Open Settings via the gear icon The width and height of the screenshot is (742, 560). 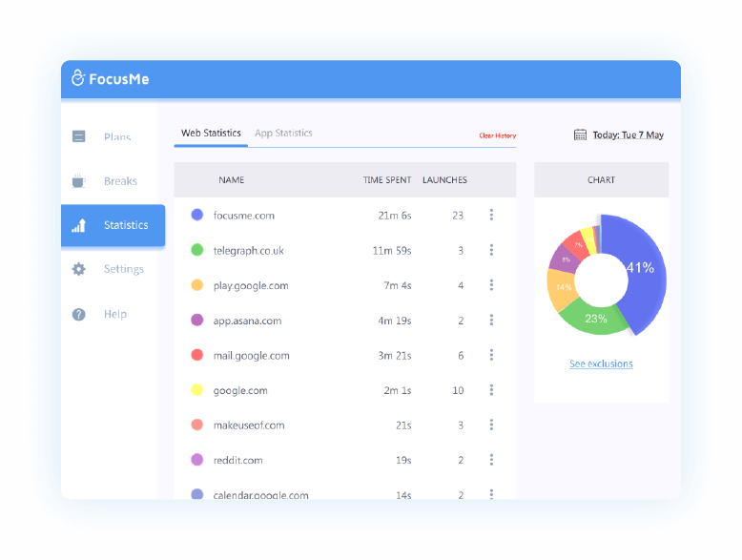coord(79,269)
